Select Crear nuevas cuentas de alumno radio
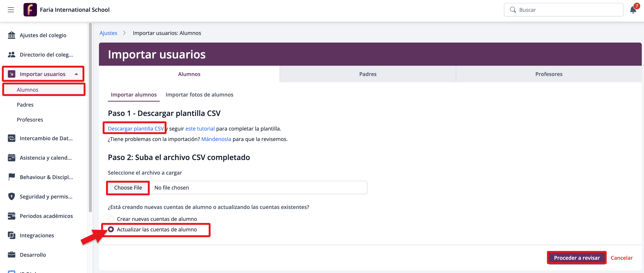The image size is (644, 273). [111, 219]
